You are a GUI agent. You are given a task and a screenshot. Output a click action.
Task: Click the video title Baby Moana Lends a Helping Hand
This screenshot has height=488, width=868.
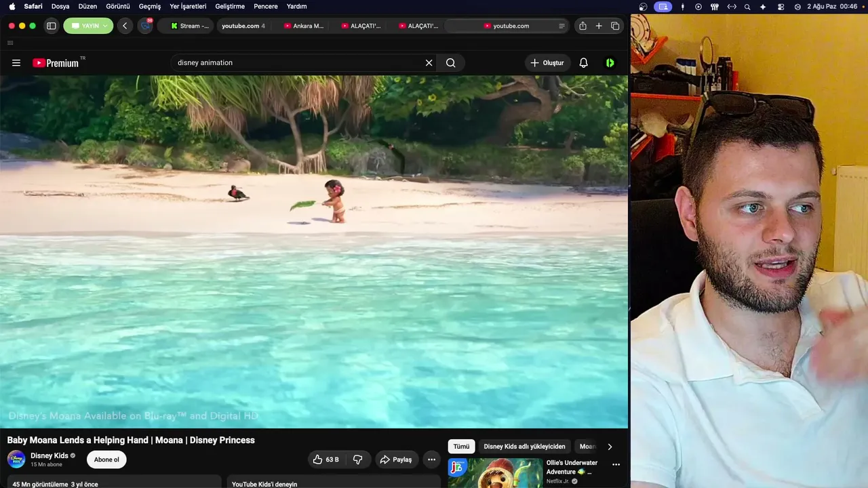pyautogui.click(x=131, y=440)
